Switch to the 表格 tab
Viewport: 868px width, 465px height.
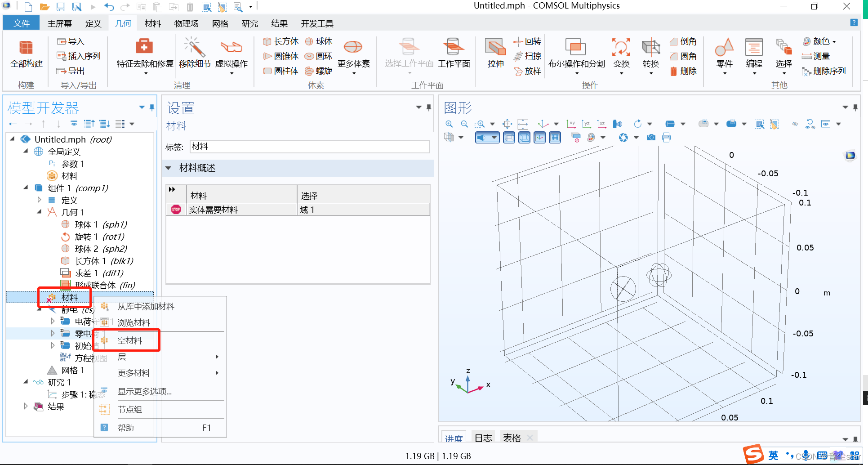[x=512, y=438]
